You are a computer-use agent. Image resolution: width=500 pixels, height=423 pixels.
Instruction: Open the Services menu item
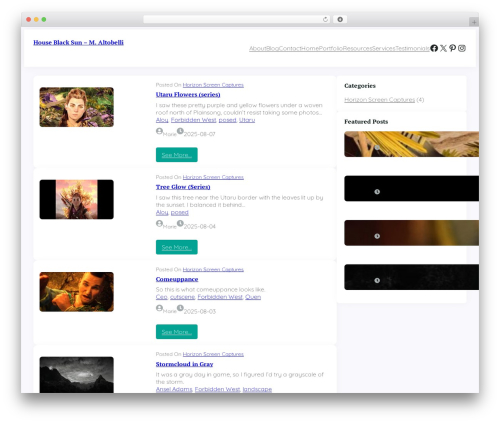tap(384, 49)
